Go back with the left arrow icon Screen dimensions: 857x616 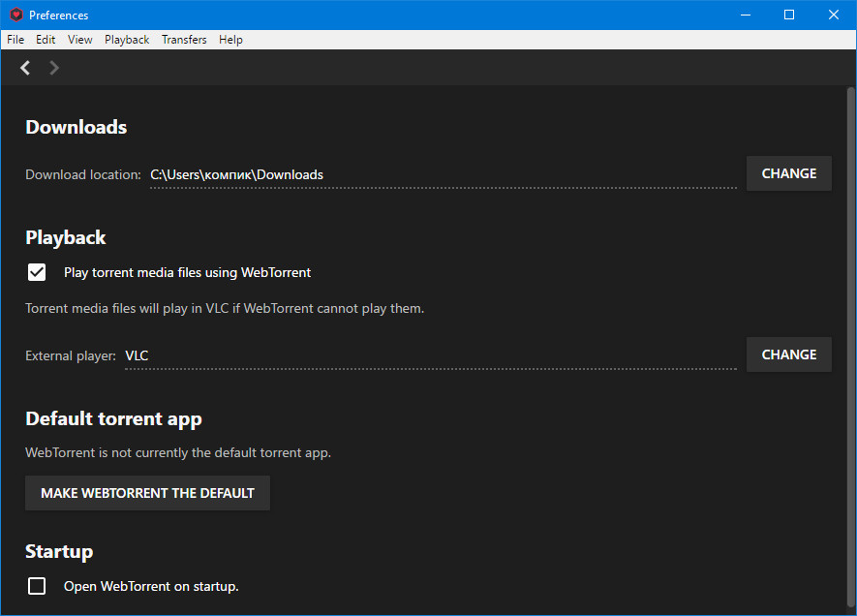[25, 68]
